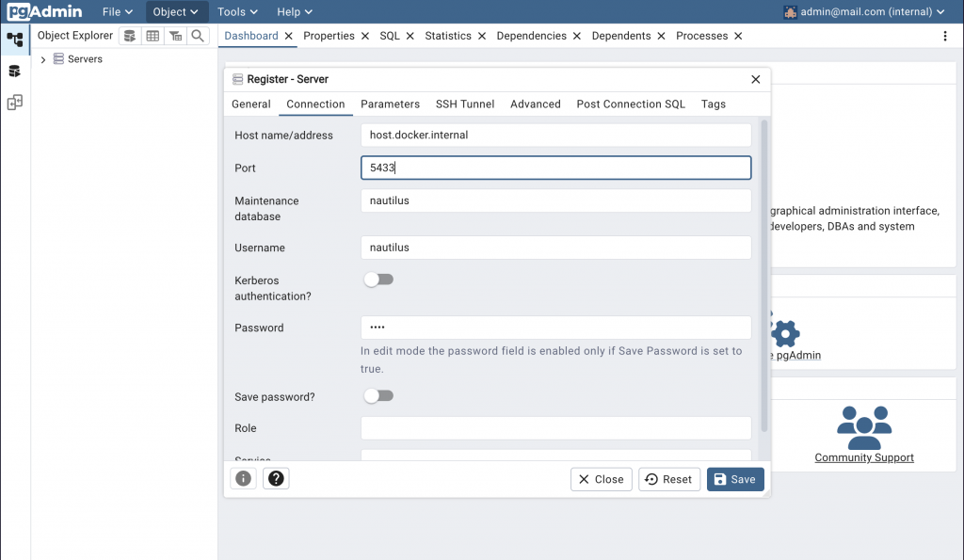Click the Port input field

click(555, 168)
